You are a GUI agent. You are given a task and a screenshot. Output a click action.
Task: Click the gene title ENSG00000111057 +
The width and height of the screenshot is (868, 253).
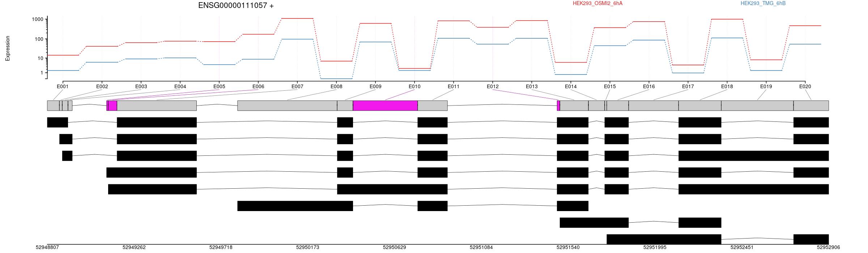(236, 5)
